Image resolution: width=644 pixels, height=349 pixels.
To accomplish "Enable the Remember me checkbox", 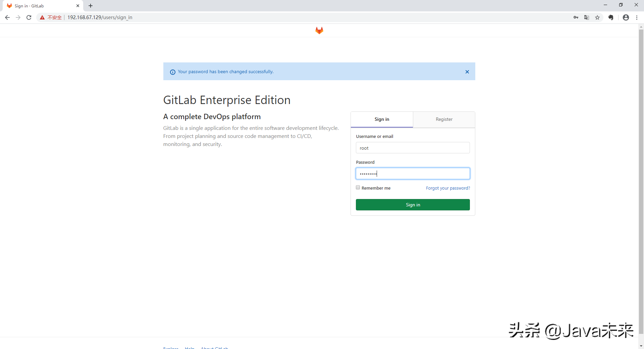I will point(358,188).
